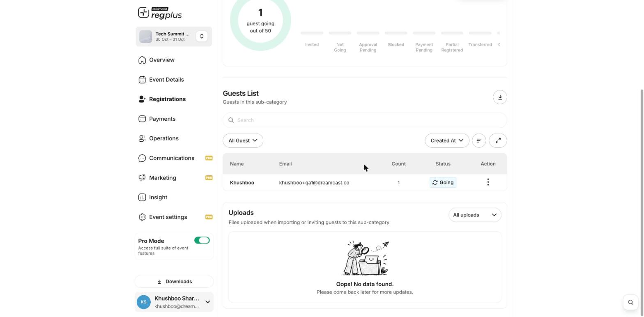
Task: Open the All uploads dropdown
Action: (x=475, y=215)
